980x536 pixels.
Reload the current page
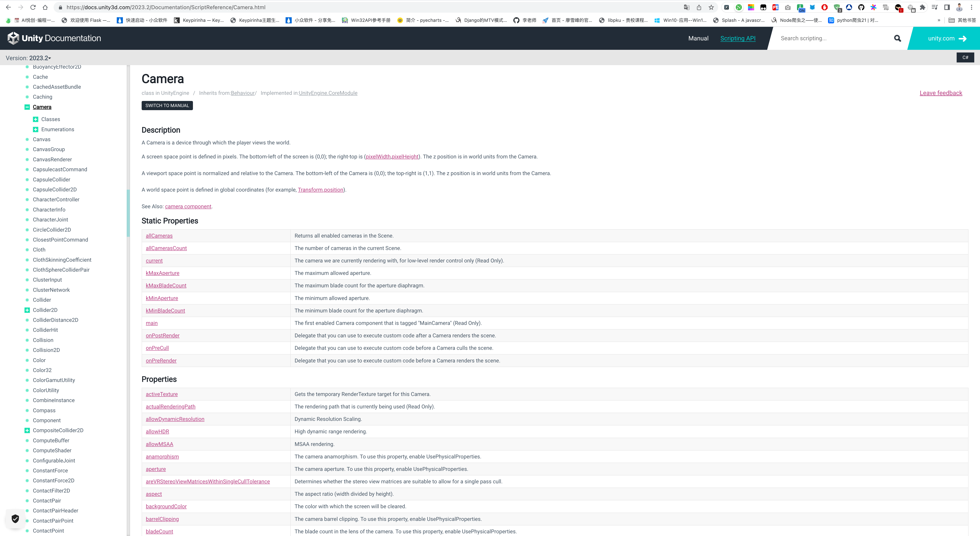tap(33, 7)
